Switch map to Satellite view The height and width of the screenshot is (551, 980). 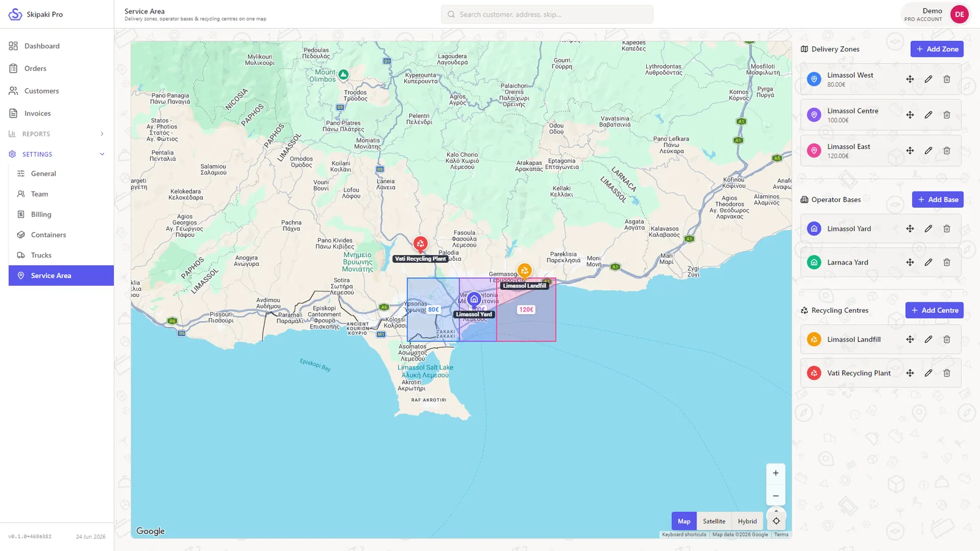point(714,521)
